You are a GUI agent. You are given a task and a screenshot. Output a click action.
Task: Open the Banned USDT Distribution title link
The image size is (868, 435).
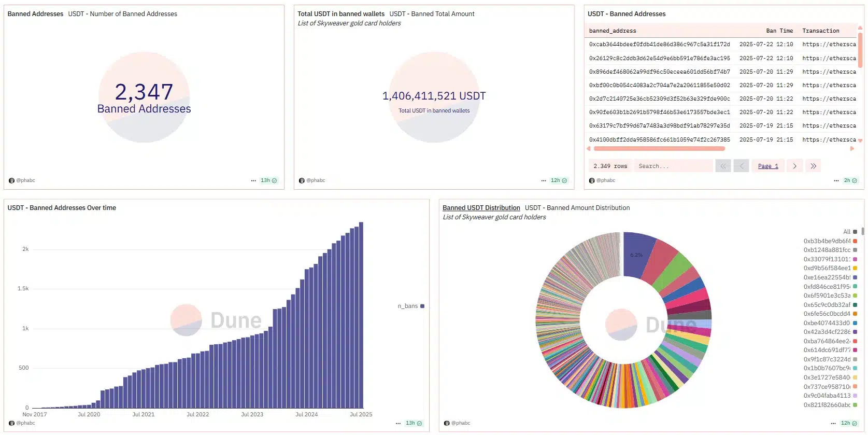click(x=481, y=208)
